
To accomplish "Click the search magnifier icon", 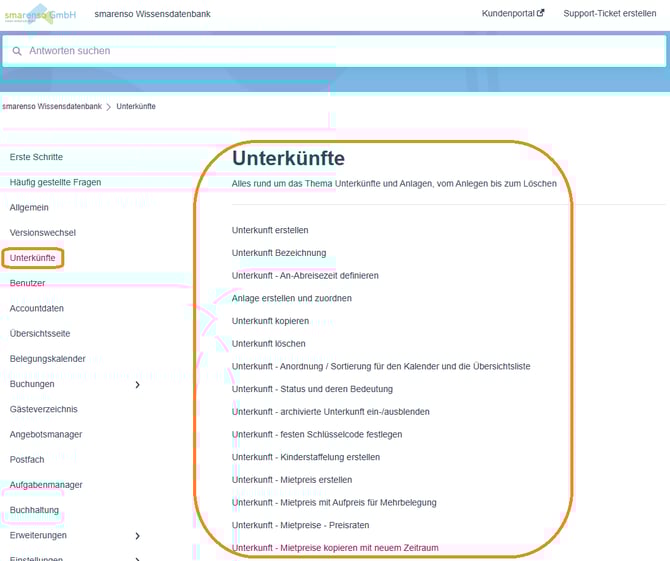I will click(x=17, y=51).
